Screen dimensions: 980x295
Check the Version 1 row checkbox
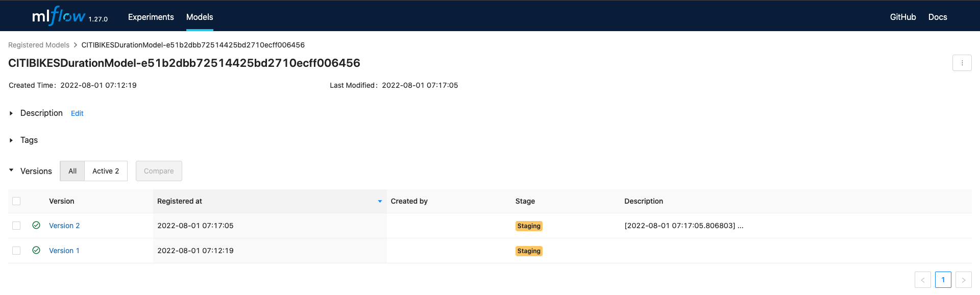click(x=16, y=251)
